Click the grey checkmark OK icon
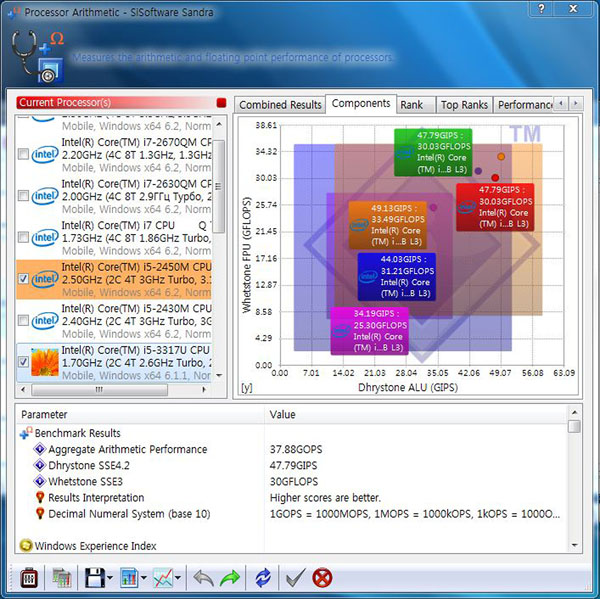Screen dimensions: 600x599 [x=295, y=578]
